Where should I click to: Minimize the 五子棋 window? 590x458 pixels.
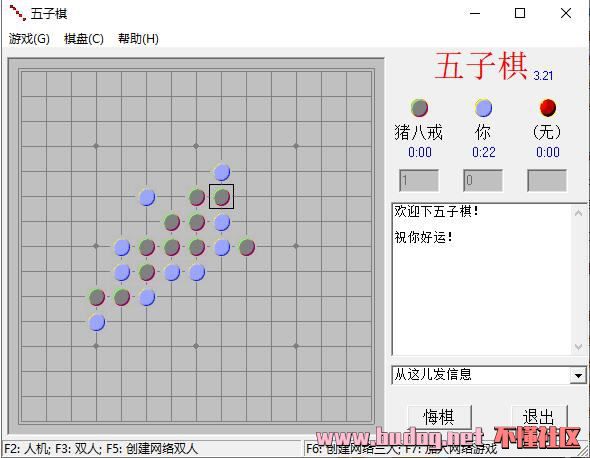click(x=475, y=14)
